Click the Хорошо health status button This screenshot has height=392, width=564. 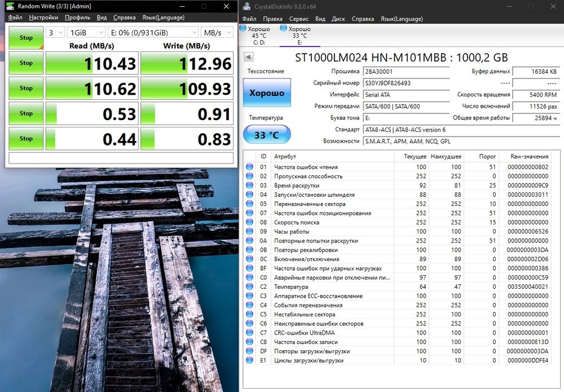[x=267, y=93]
